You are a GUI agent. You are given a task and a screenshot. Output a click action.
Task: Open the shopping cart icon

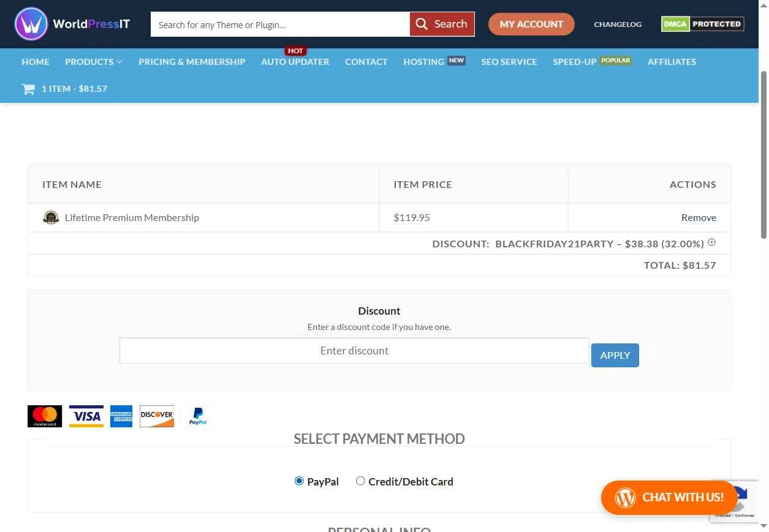click(28, 89)
